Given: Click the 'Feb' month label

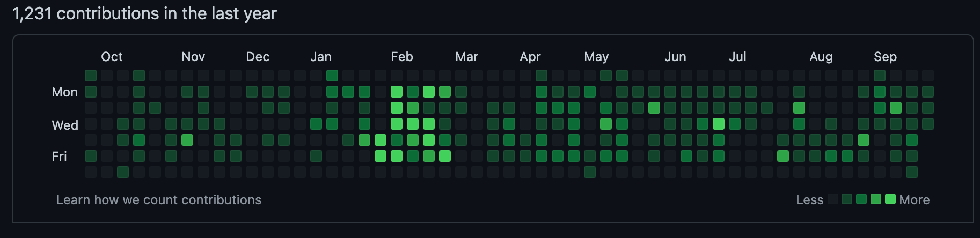Looking at the screenshot, I should tap(402, 57).
